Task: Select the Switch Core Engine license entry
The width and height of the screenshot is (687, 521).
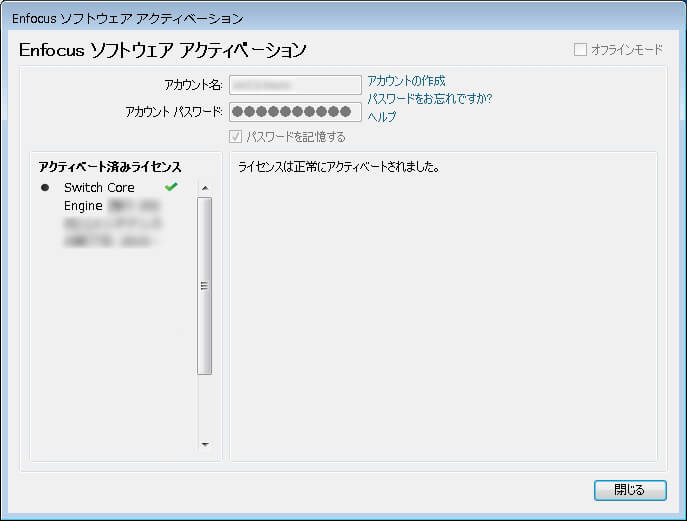Action: tap(112, 214)
